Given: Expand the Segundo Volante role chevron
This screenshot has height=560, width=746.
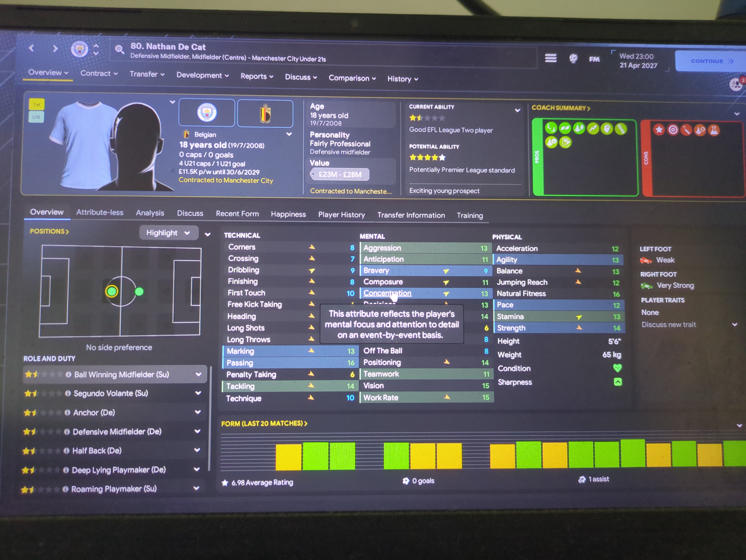Looking at the screenshot, I should [x=198, y=393].
